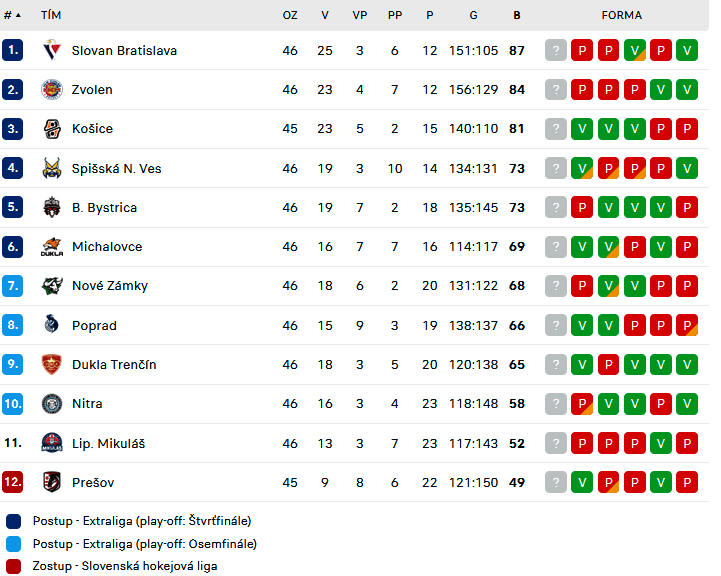This screenshot has height=576, width=721.
Task: Click Slovan Bratislava's question mark next-match badge
Action: (x=555, y=50)
